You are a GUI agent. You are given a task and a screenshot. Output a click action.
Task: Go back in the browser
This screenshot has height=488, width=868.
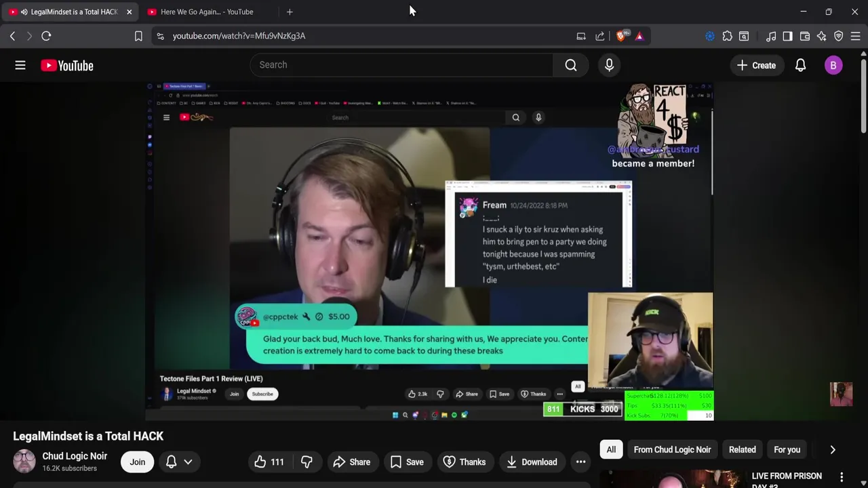[12, 36]
